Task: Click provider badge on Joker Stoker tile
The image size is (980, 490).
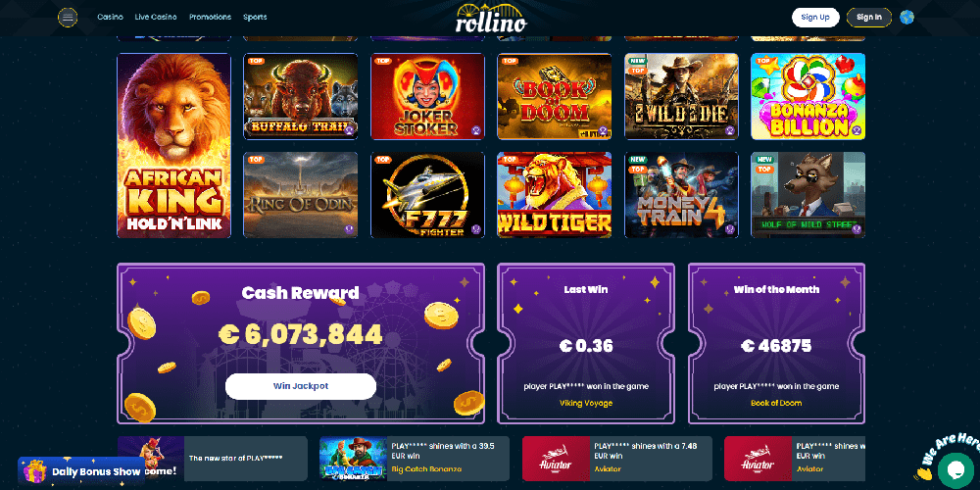Action: pos(476,130)
